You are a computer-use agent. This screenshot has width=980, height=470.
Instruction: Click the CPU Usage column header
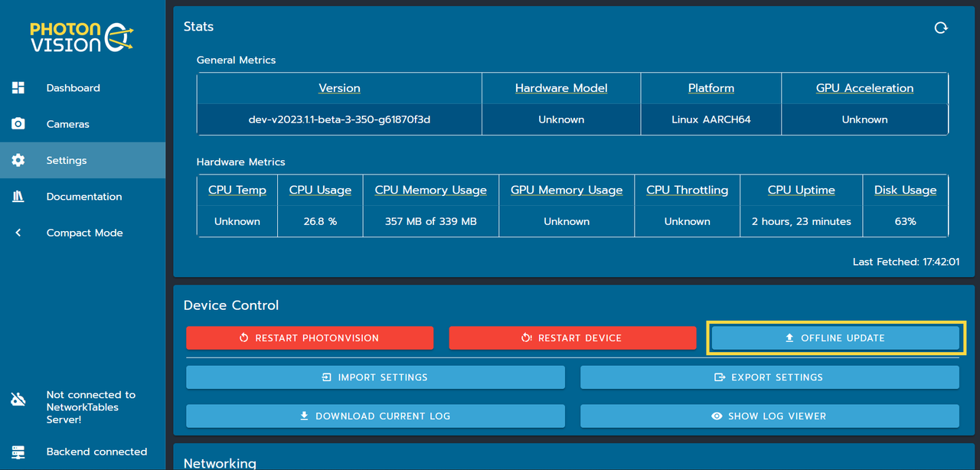coord(320,190)
